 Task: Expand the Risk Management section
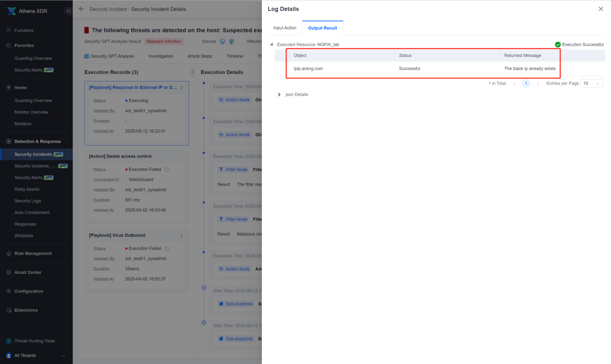pyautogui.click(x=33, y=253)
